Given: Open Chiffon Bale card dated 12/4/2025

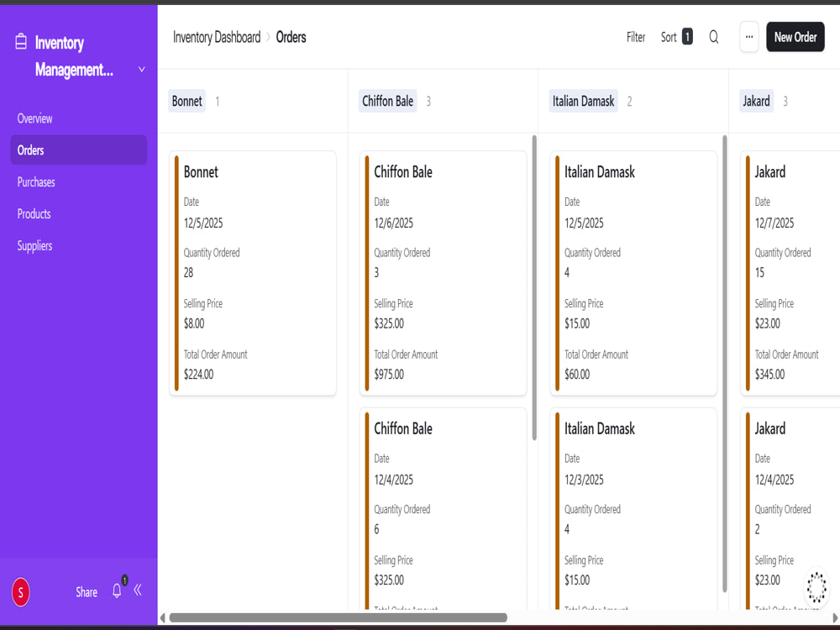Looking at the screenshot, I should 443,509.
